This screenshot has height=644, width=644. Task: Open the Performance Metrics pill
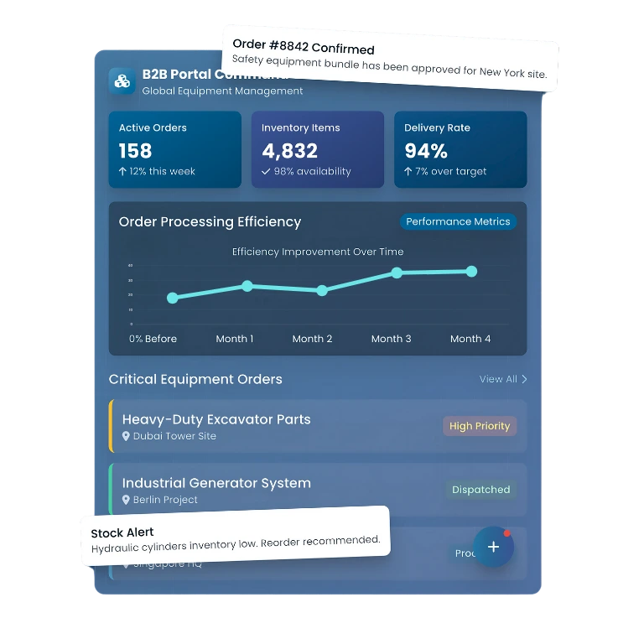pos(458,221)
